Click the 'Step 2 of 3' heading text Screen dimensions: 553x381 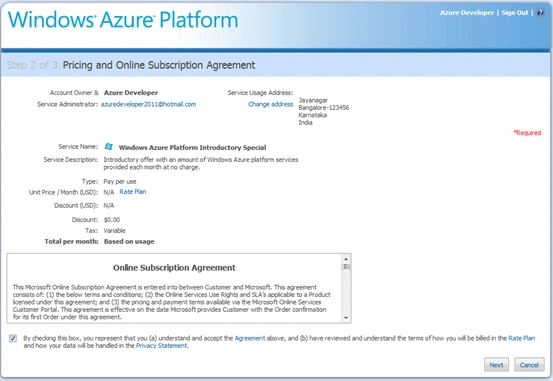tap(34, 65)
